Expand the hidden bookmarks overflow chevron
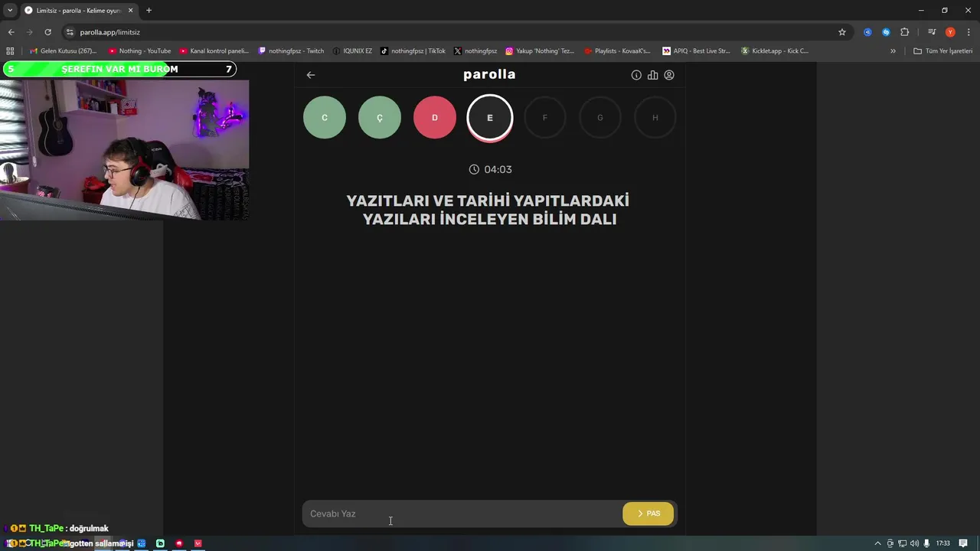This screenshot has width=980, height=551. [893, 51]
